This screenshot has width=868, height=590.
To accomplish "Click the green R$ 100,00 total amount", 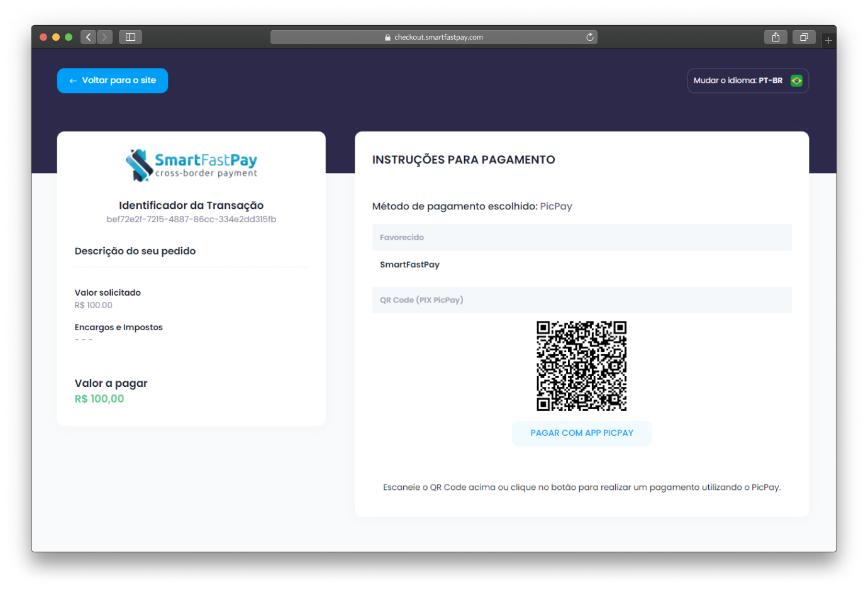I will (99, 399).
